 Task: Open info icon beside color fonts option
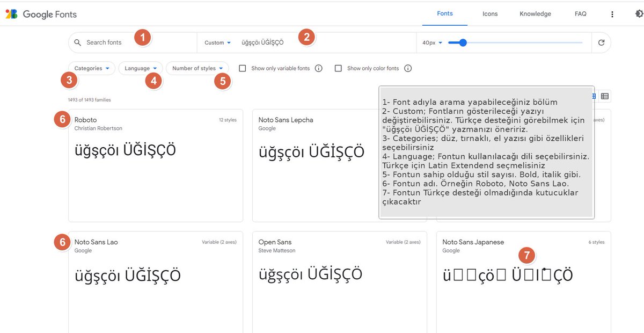408,68
